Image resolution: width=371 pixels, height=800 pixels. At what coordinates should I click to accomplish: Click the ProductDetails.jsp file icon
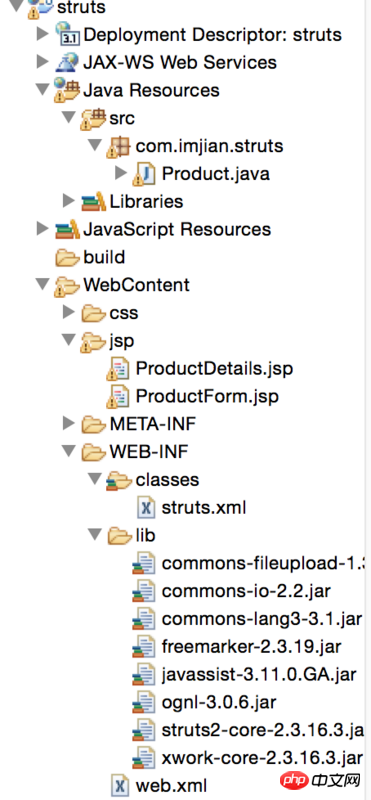pos(119,369)
